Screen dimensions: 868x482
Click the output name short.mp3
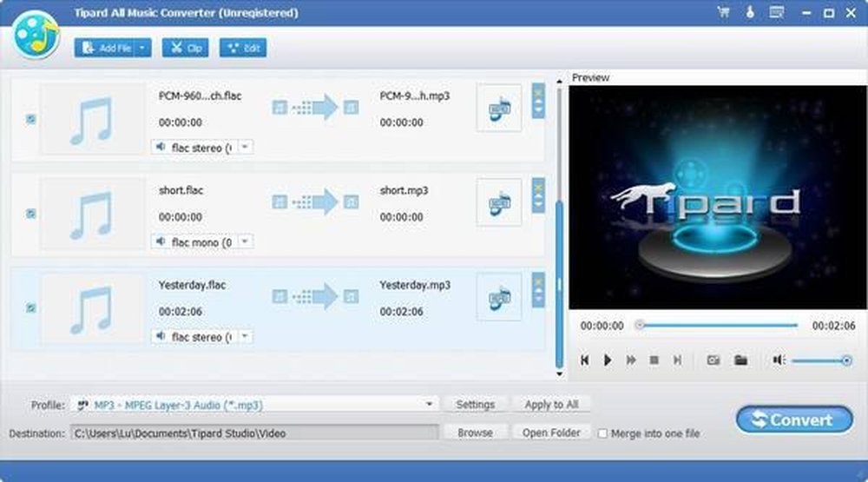[404, 190]
